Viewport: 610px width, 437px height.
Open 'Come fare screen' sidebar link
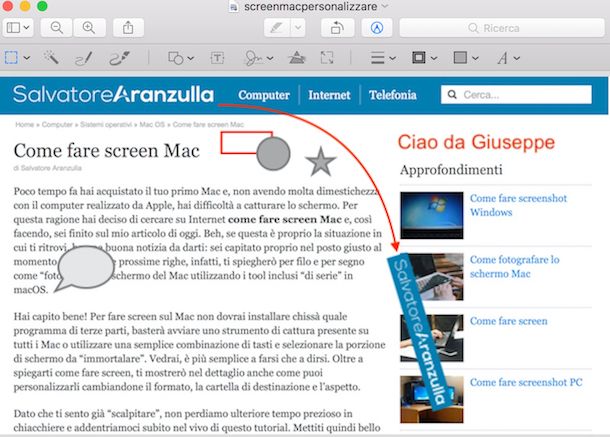508,321
